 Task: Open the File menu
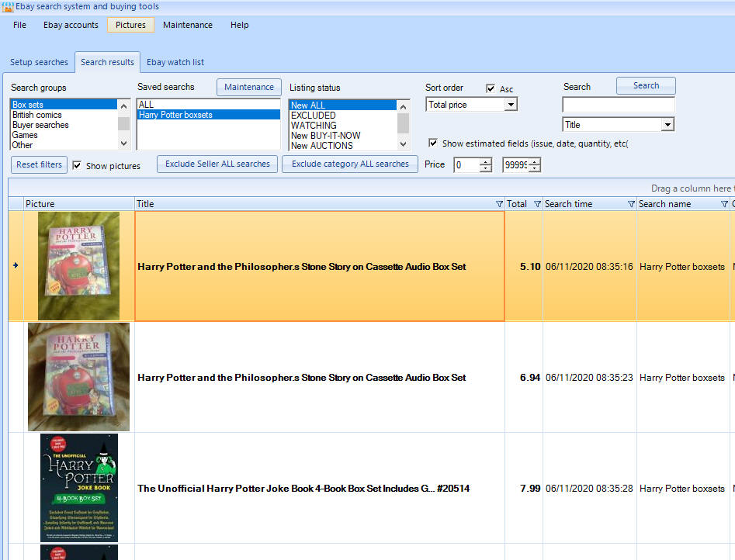[19, 25]
